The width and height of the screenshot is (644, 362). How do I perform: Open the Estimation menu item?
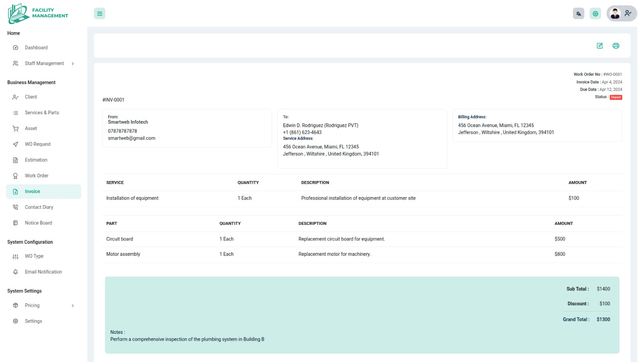(36, 160)
